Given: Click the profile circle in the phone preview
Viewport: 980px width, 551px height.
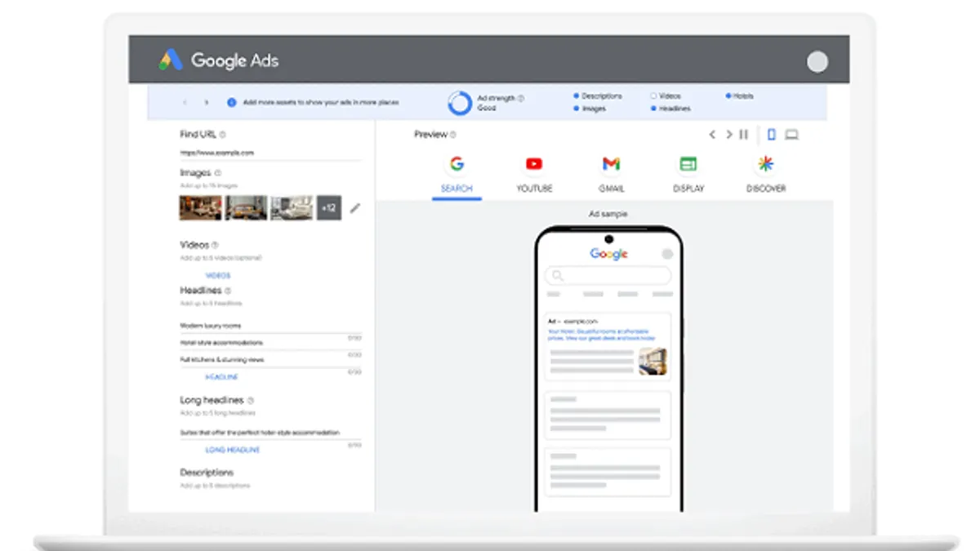Looking at the screenshot, I should point(667,254).
